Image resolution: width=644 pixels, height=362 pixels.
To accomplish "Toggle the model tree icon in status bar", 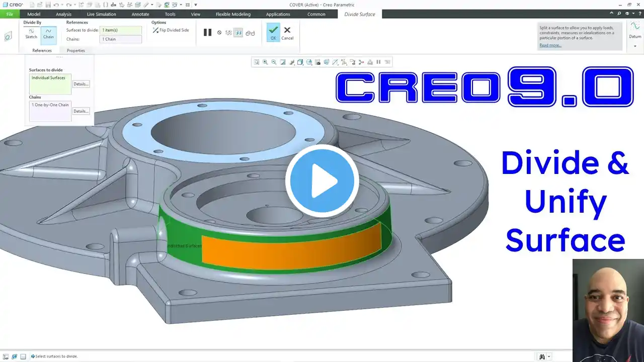I will 6,356.
